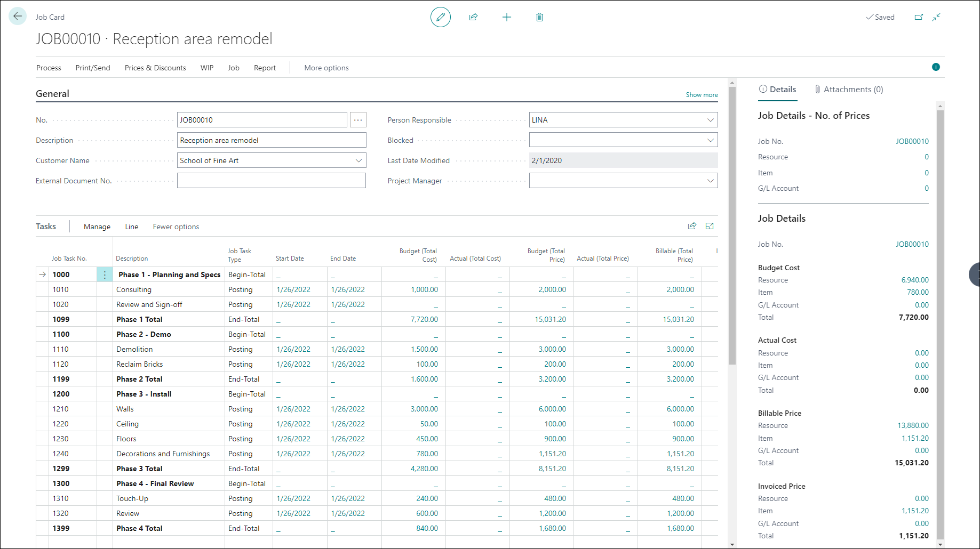Click the Details pane scrollbar
980x549 pixels.
[x=940, y=324]
